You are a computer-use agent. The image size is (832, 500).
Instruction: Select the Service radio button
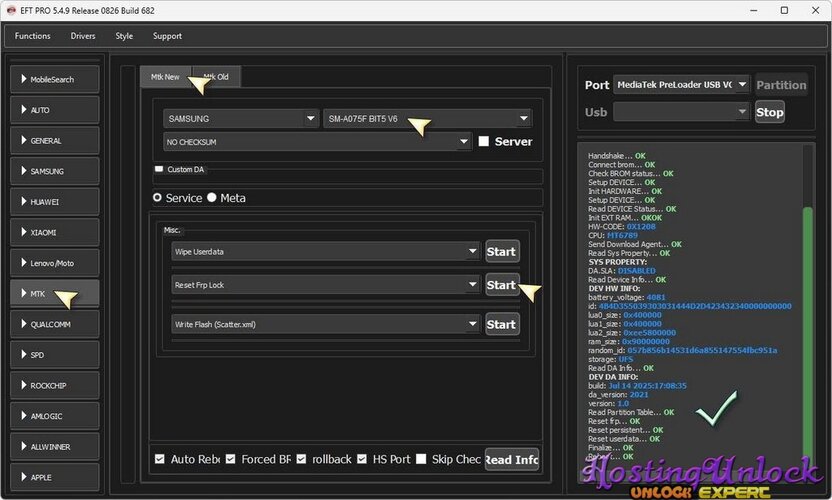[x=157, y=197]
